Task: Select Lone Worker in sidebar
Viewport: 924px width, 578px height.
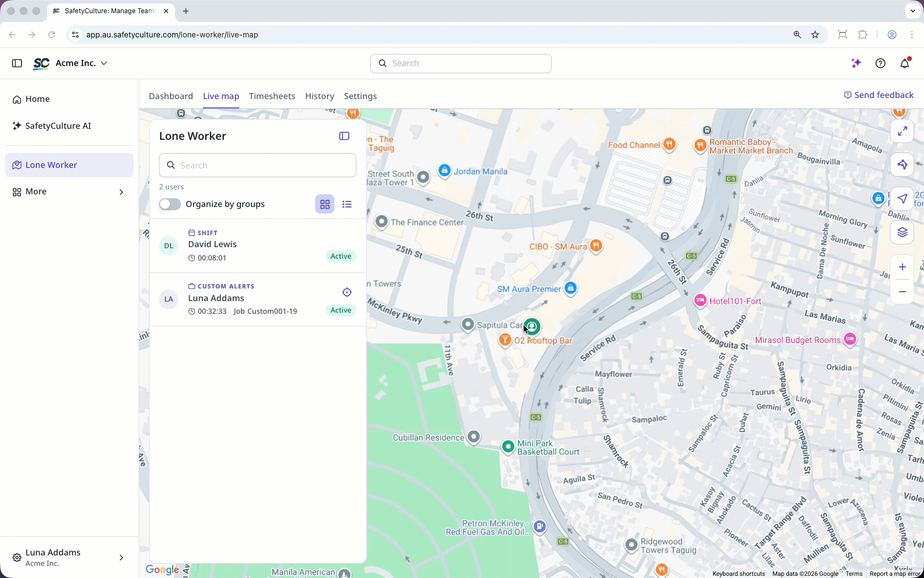Action: (69, 165)
